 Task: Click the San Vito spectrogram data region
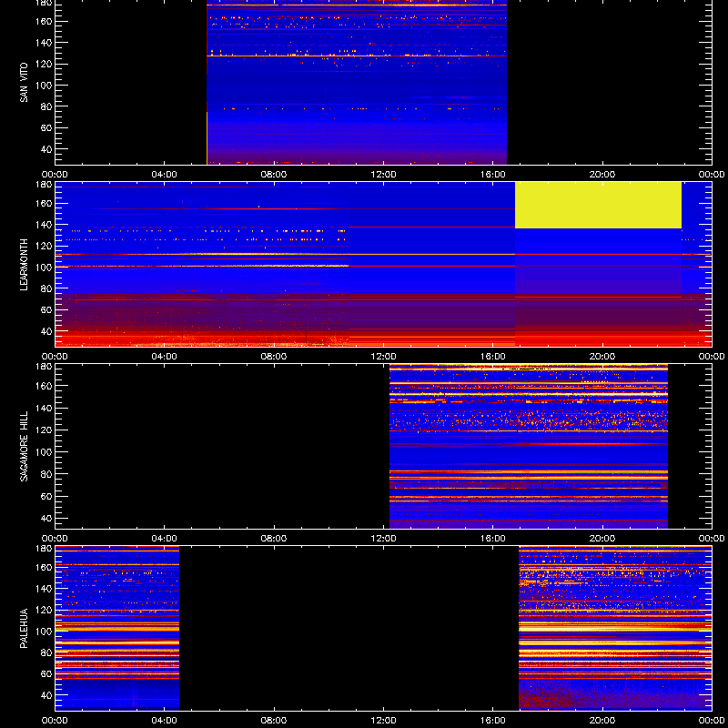click(357, 82)
